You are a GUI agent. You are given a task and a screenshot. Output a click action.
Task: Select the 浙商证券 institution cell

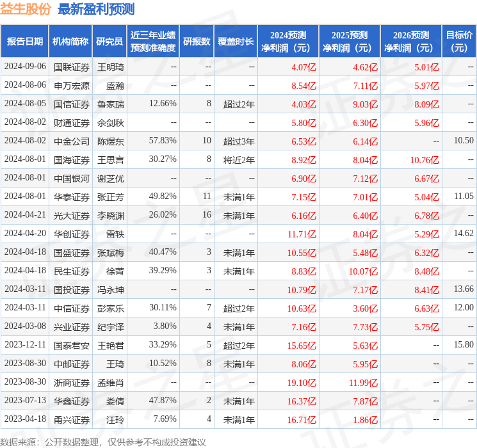coord(72,383)
